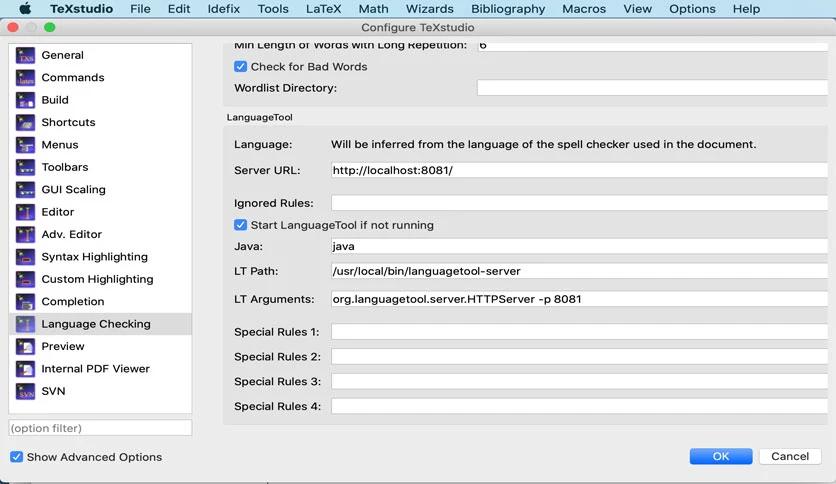Confirm settings with OK button

[721, 456]
